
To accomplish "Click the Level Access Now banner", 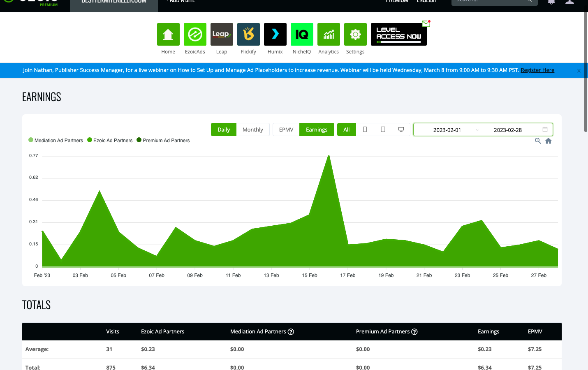I will tap(398, 34).
